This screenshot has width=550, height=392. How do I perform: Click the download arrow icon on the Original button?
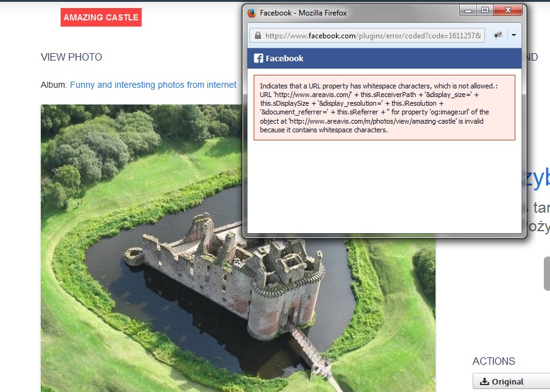(484, 381)
